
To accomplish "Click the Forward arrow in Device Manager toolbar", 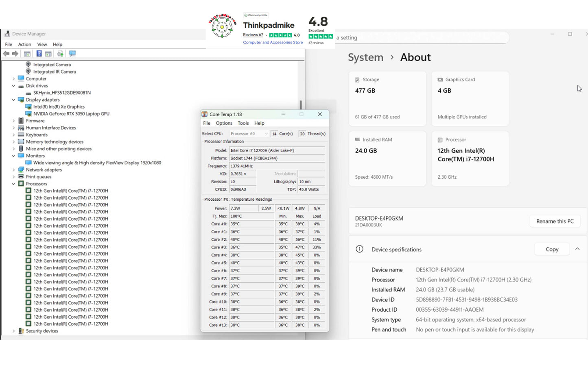I will (x=15, y=54).
